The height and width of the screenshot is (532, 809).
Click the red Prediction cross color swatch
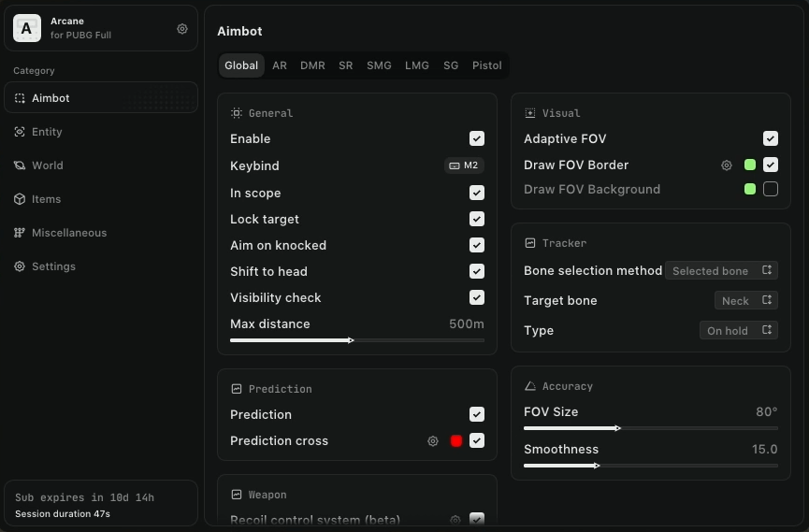click(x=456, y=441)
